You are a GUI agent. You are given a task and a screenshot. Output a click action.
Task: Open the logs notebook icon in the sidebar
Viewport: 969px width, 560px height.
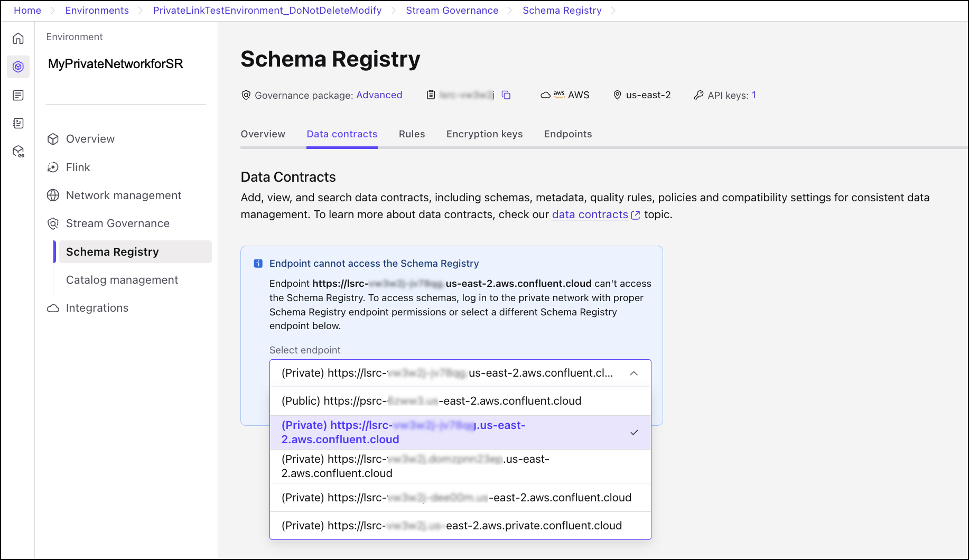(x=18, y=123)
